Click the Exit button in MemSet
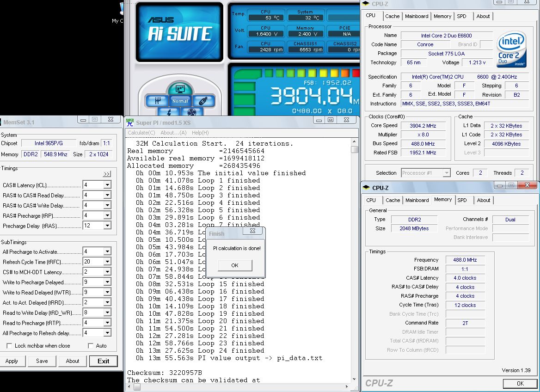Screen dimensions: 540x392 [x=103, y=361]
